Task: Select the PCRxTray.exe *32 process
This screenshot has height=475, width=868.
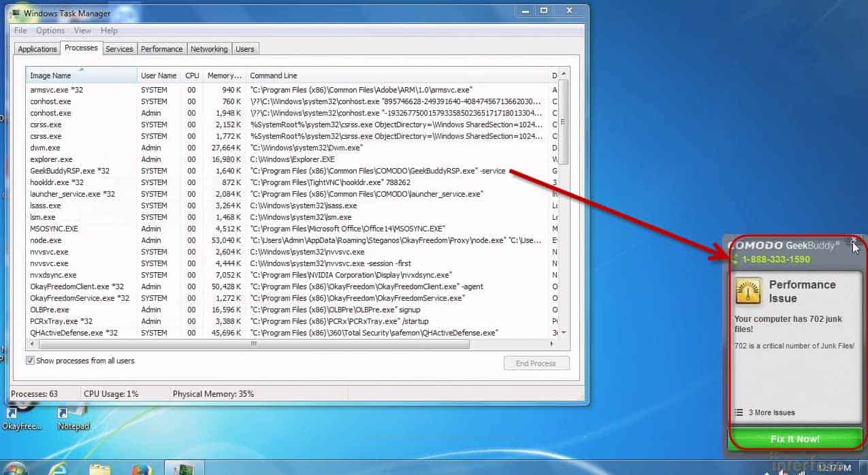Action: click(x=292, y=321)
